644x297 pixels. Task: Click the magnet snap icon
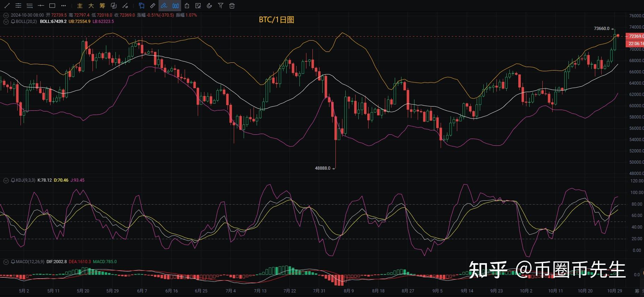[209, 6]
